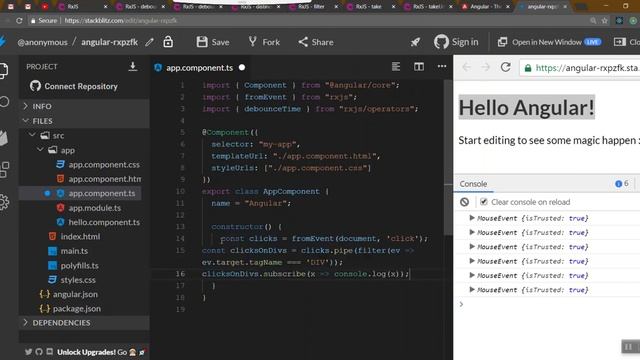Reload the browser page
The image size is (640, 360).
(19, 20)
